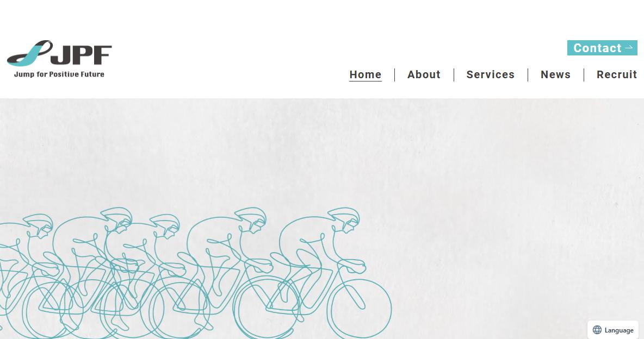Open the About menu item
The width and height of the screenshot is (644, 339).
tap(424, 74)
